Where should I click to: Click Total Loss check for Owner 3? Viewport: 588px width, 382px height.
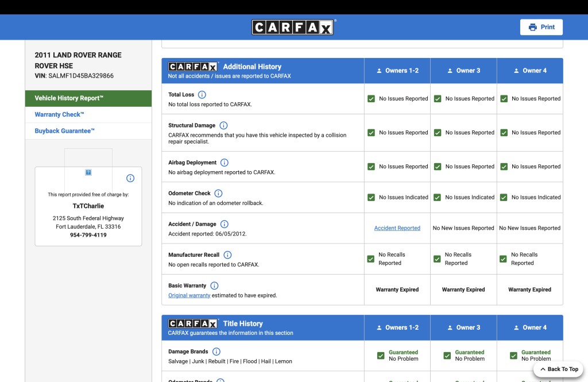[x=438, y=99]
